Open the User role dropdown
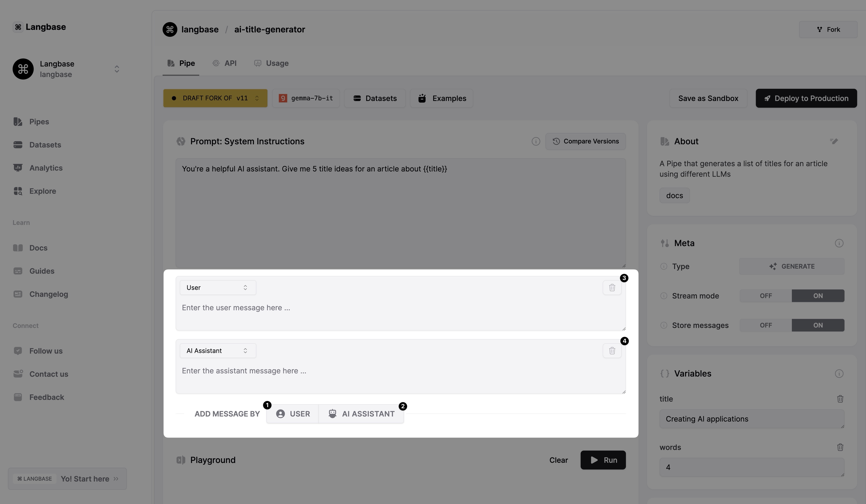 tap(218, 287)
